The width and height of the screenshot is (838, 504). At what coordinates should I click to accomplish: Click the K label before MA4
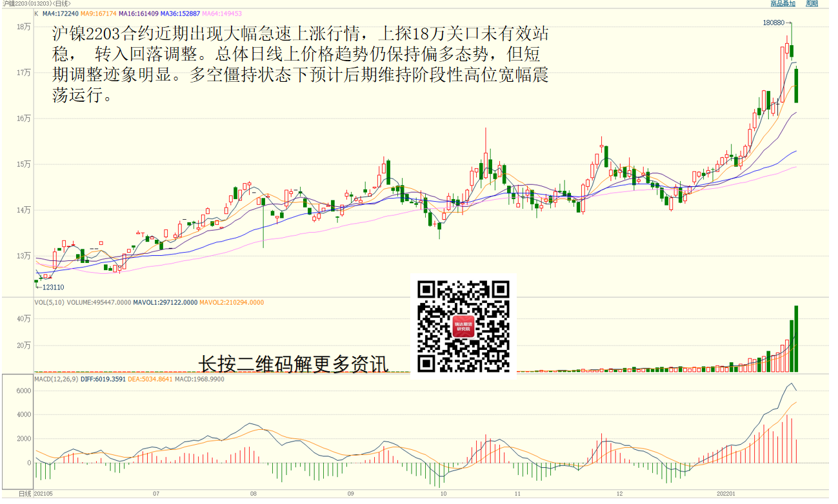click(x=36, y=13)
